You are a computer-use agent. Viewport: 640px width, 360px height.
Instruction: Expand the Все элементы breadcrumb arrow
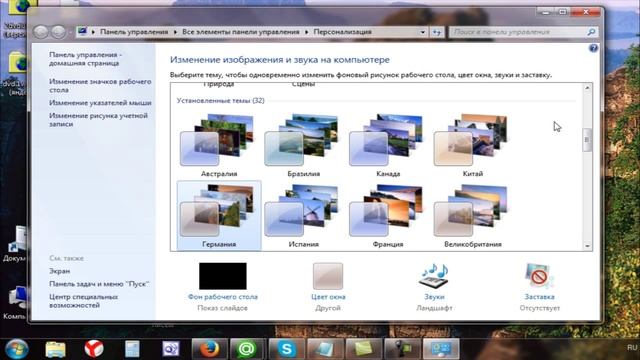(307, 32)
